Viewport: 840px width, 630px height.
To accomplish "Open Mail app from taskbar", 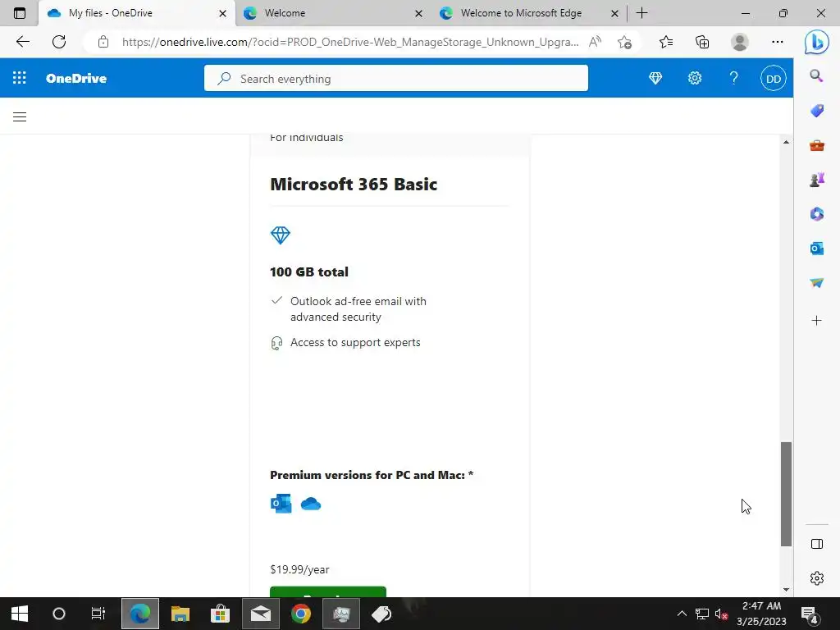I will (260, 614).
